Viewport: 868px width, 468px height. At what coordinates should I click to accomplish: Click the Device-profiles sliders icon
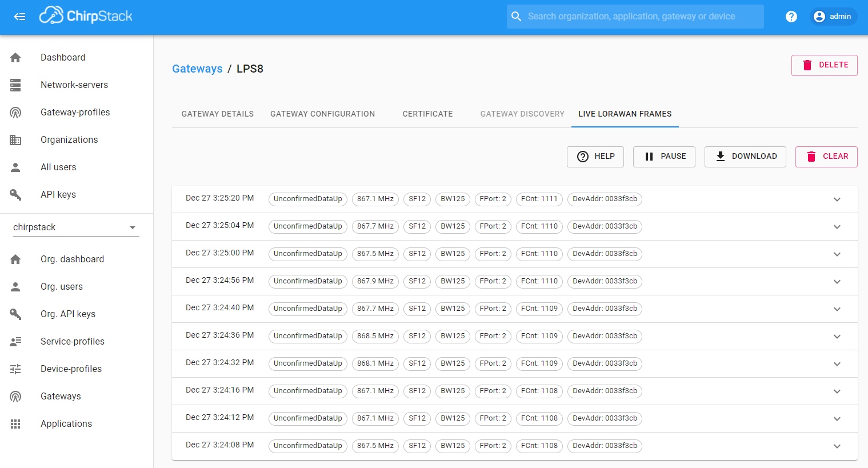(x=15, y=369)
